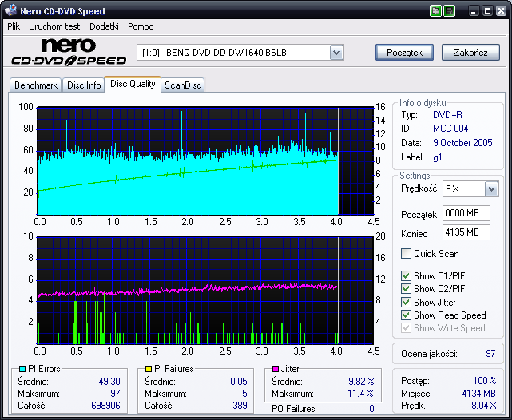Screen dimensions: 512x420
Task: Maximize the Nero CD-DVD Speed window
Action: point(487,10)
